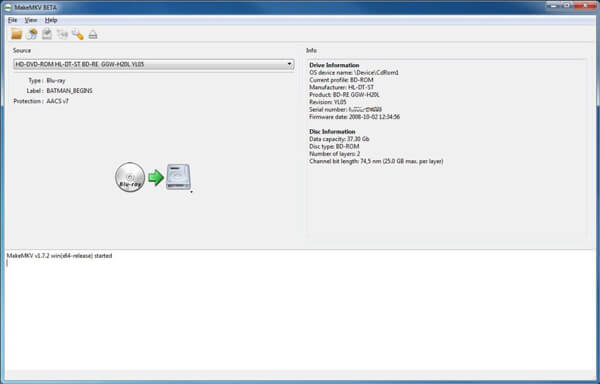This screenshot has width=600, height=384.
Task: Click the Manufacturer: HL-DT-ST line
Action: click(341, 87)
